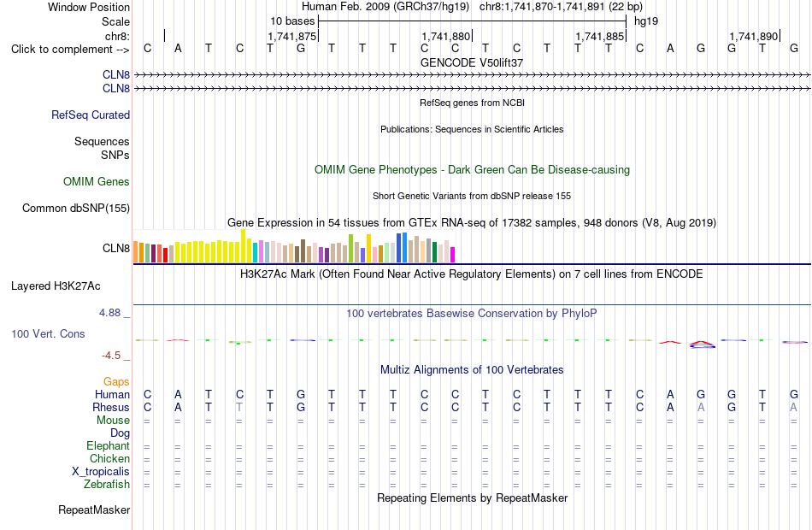Open the SNPs track label
812x530 pixels.
coord(115,155)
